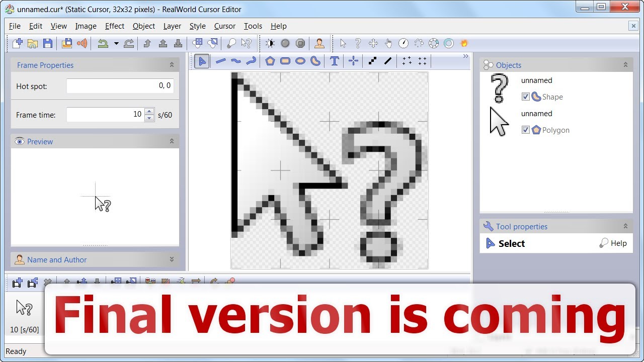The width and height of the screenshot is (644, 362).
Task: Click the brightness/contrast sun icon
Action: 270,43
